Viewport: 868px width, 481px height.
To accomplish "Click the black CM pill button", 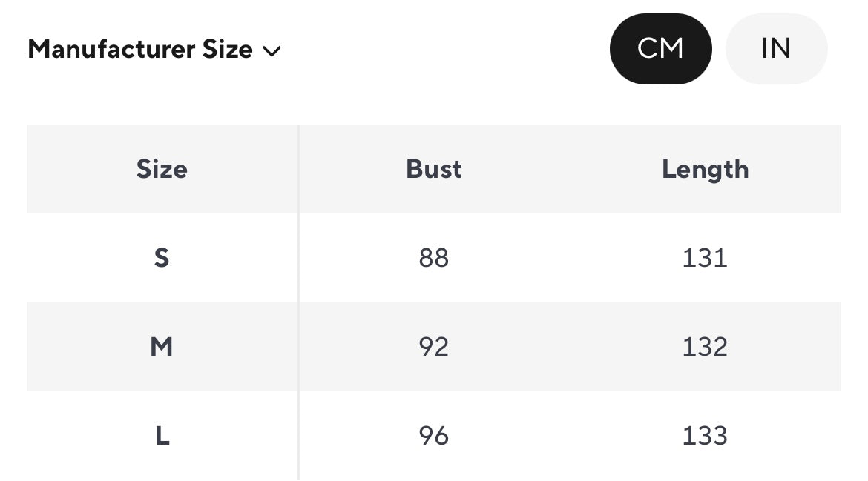I will click(x=660, y=49).
